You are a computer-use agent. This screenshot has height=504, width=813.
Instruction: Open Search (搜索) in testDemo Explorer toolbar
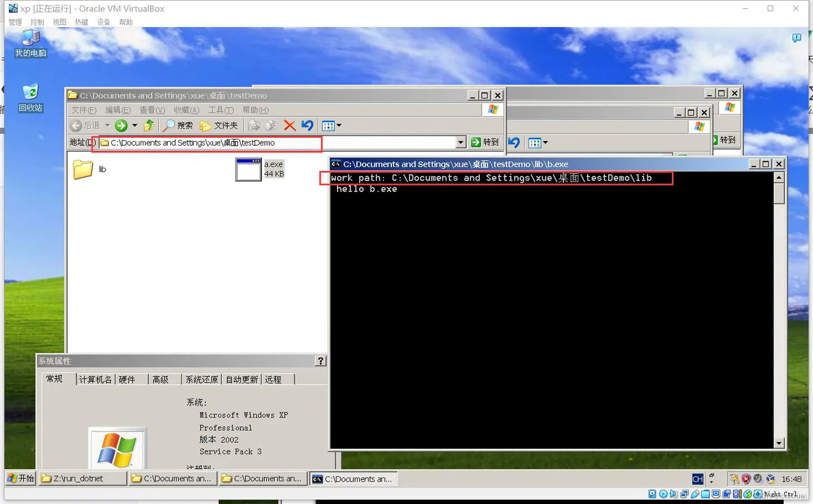coord(178,125)
